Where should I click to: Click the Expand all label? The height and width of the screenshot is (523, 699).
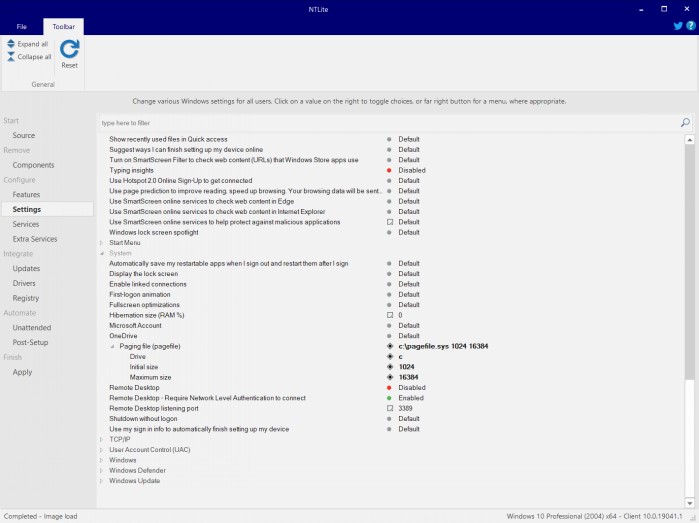33,44
